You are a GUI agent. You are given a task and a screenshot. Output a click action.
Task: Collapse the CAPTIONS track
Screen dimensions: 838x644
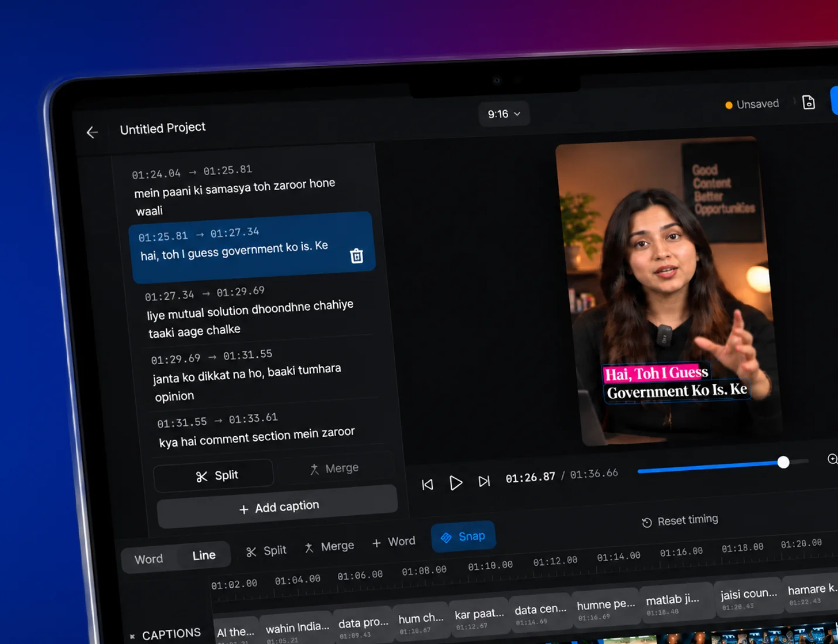(x=132, y=636)
